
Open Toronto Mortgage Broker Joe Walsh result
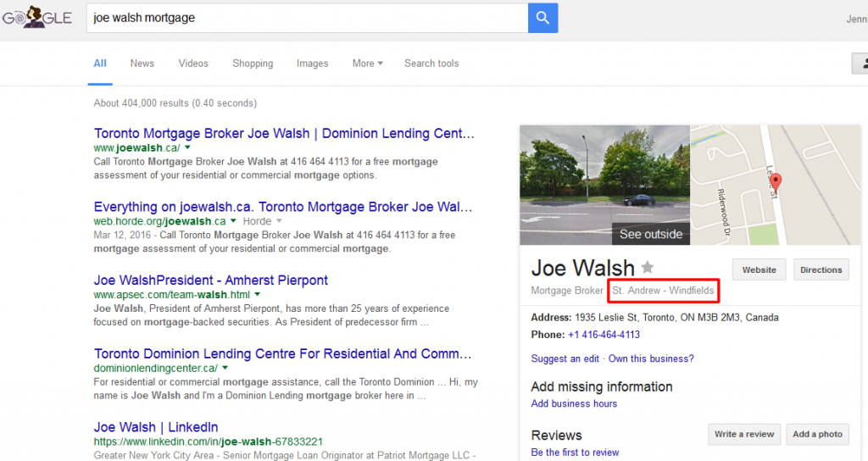pos(284,133)
